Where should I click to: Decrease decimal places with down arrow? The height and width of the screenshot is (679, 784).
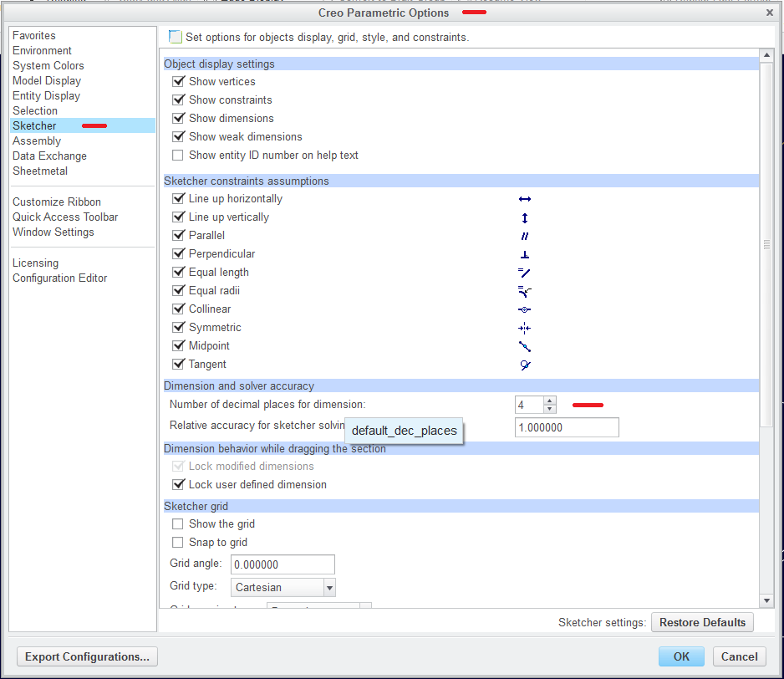tap(549, 409)
